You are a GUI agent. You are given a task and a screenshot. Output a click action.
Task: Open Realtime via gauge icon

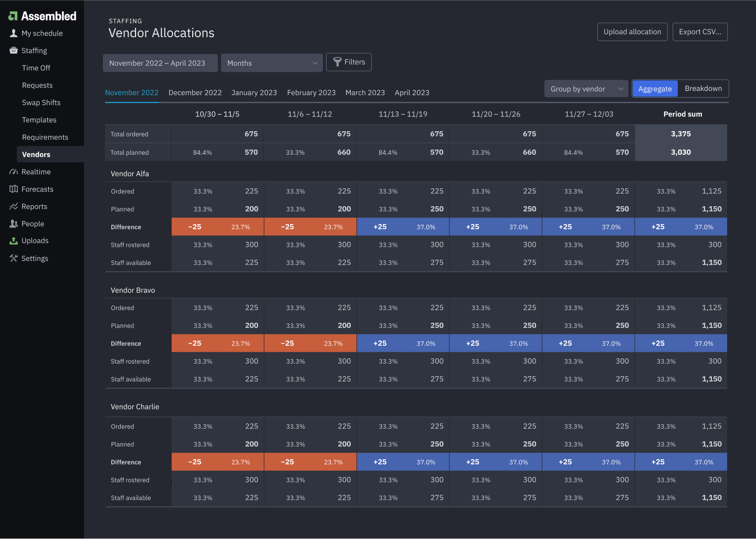click(14, 172)
